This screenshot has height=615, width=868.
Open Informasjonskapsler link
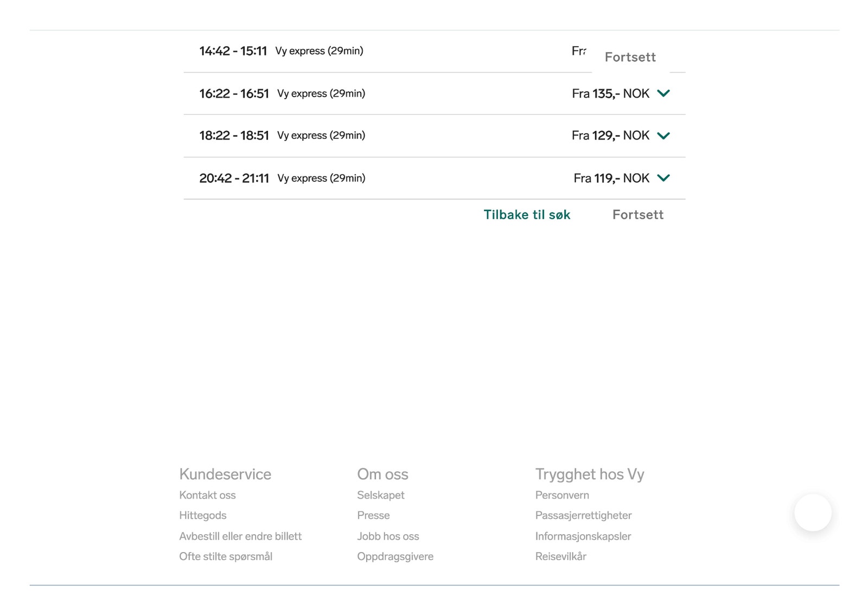point(583,536)
